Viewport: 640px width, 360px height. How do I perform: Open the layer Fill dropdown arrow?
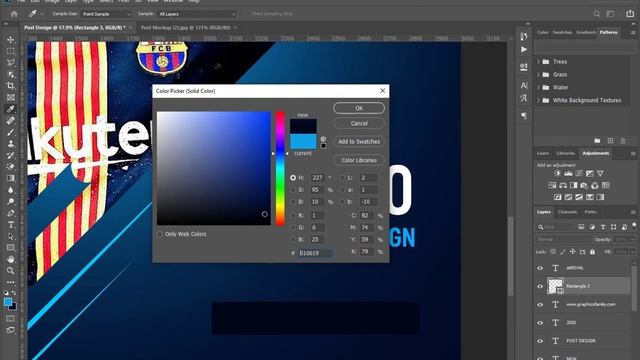click(x=633, y=252)
